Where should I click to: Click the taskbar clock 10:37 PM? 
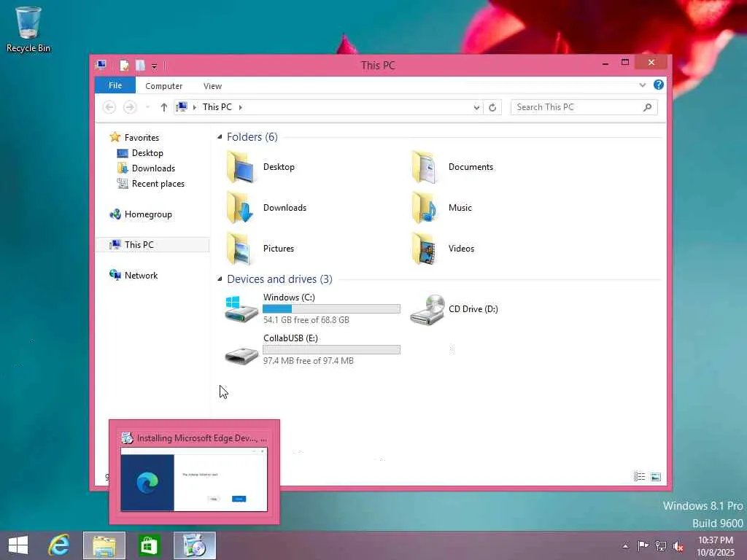click(715, 540)
